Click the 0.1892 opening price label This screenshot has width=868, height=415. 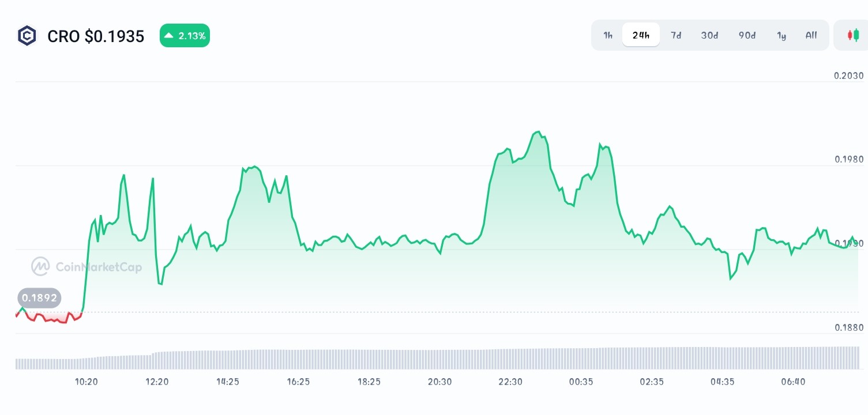pyautogui.click(x=39, y=298)
